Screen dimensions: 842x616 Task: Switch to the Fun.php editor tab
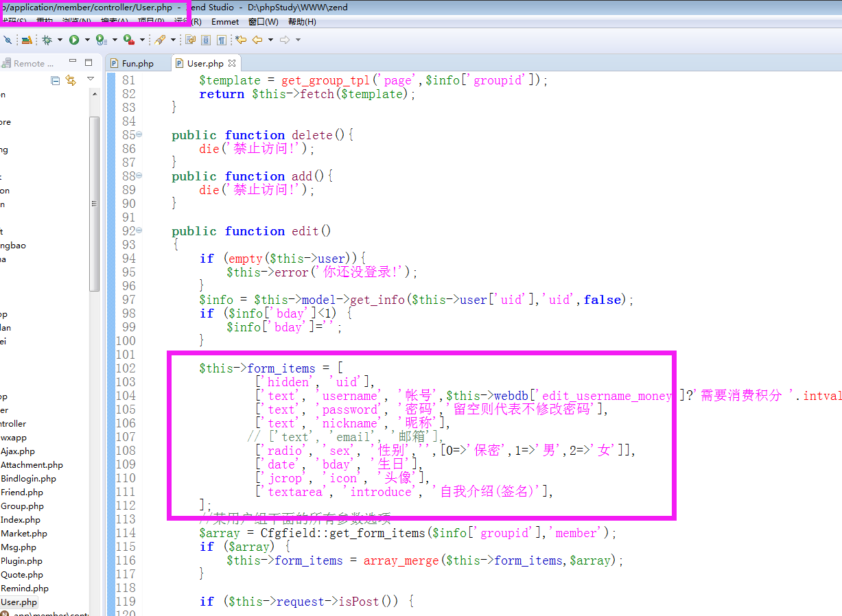[137, 63]
